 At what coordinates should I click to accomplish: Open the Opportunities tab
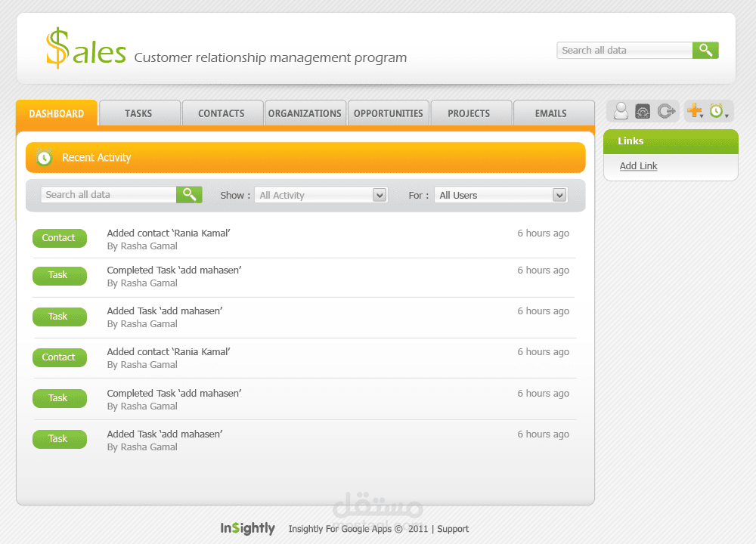click(388, 113)
